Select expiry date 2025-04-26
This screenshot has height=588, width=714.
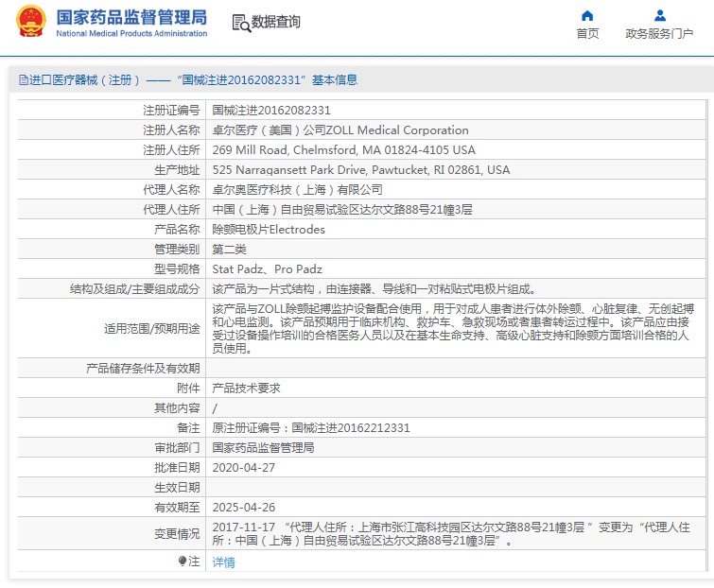[x=244, y=508]
